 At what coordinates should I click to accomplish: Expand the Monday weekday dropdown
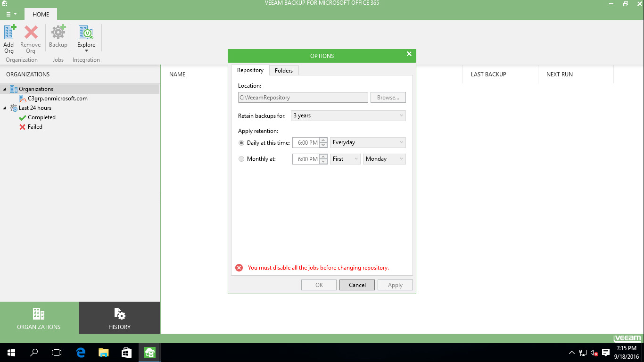[x=384, y=159]
